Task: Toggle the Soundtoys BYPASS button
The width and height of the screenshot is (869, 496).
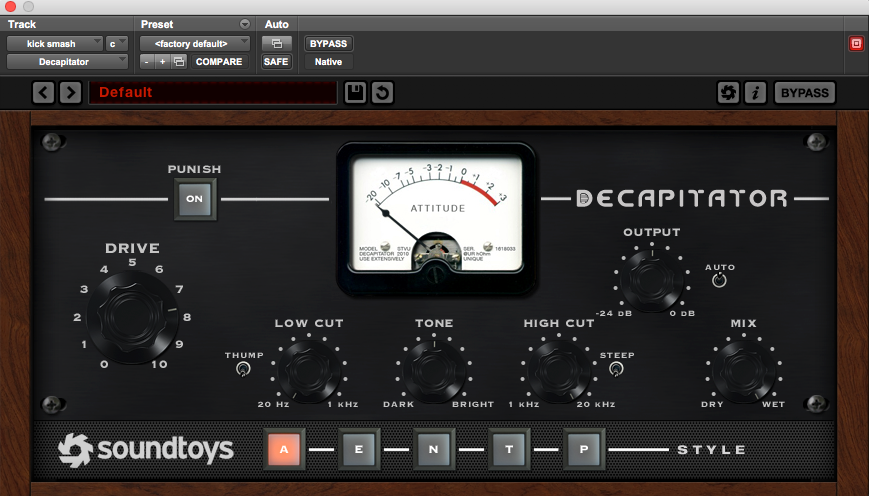Action: 805,93
